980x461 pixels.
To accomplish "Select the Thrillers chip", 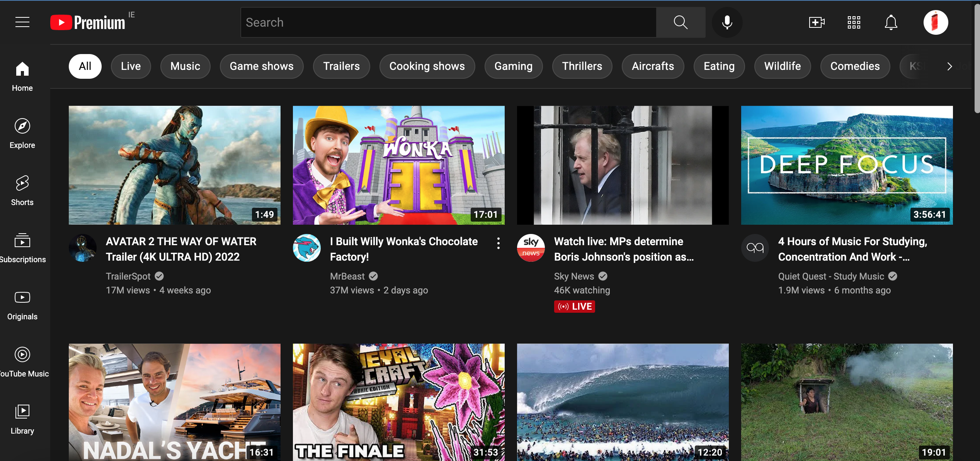I will pyautogui.click(x=582, y=66).
